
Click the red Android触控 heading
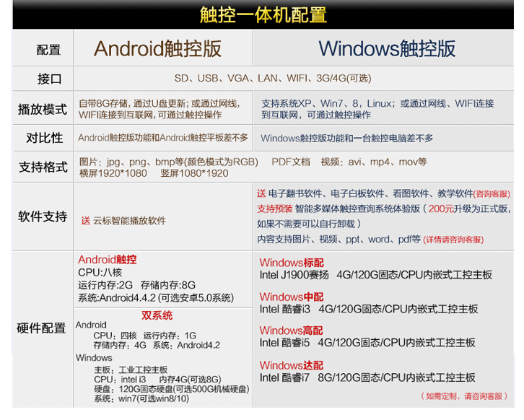108,260
